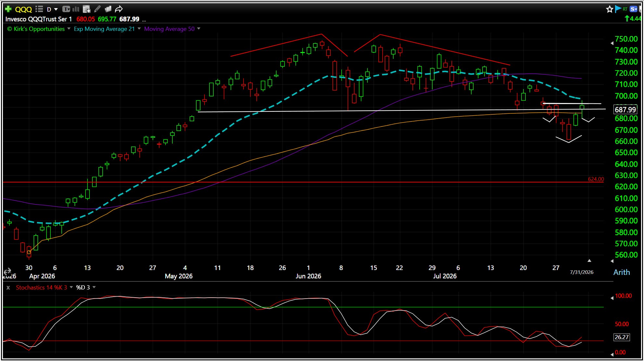
Task: Click the 700.00 price axis label
Action: [626, 96]
